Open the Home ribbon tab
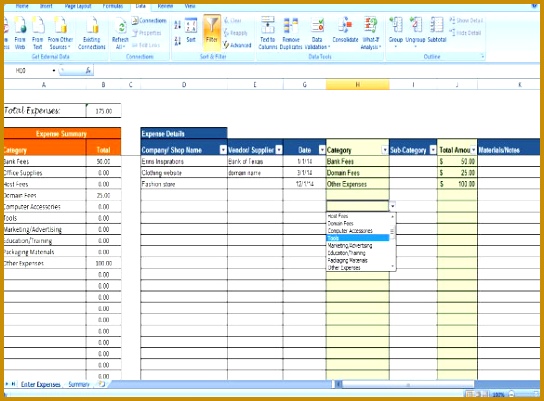This screenshot has height=401, width=544. [22, 6]
